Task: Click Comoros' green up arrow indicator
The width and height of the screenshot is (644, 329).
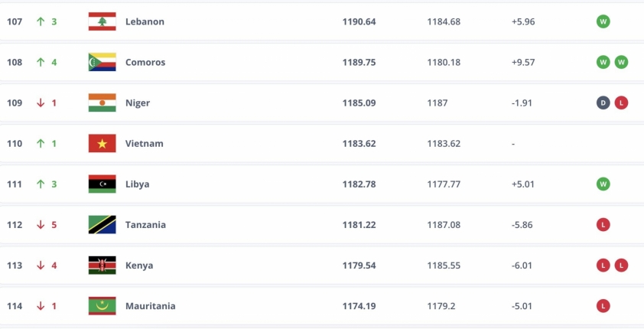Action: coord(41,62)
